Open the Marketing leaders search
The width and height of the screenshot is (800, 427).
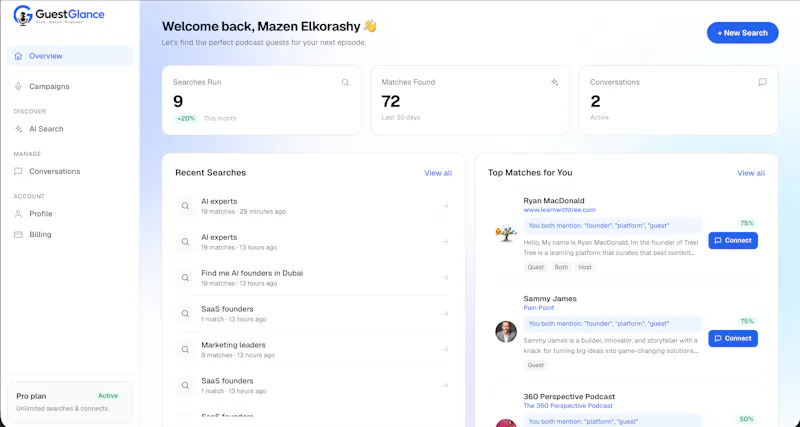pyautogui.click(x=313, y=350)
